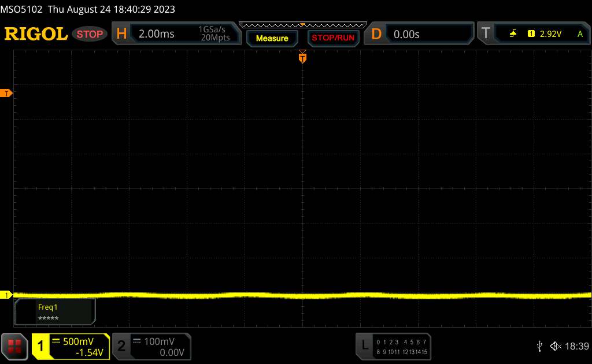Click the digital channels 0-15 list
592x364 pixels.
click(x=402, y=347)
